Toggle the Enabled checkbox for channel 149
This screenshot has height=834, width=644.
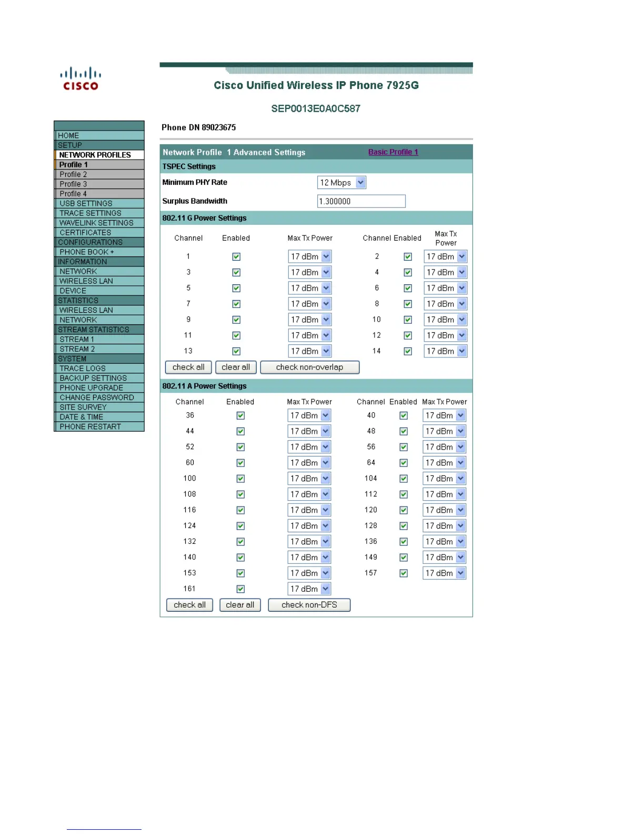(x=404, y=558)
